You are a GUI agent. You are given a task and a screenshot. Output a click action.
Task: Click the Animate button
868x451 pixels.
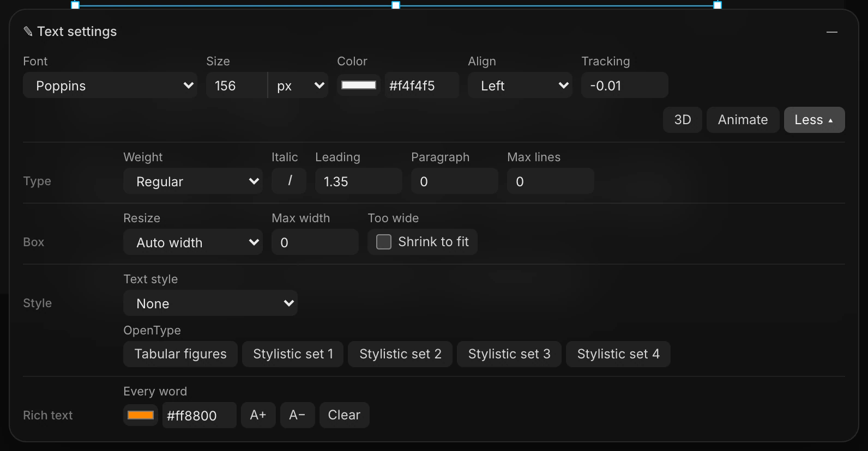coord(743,120)
